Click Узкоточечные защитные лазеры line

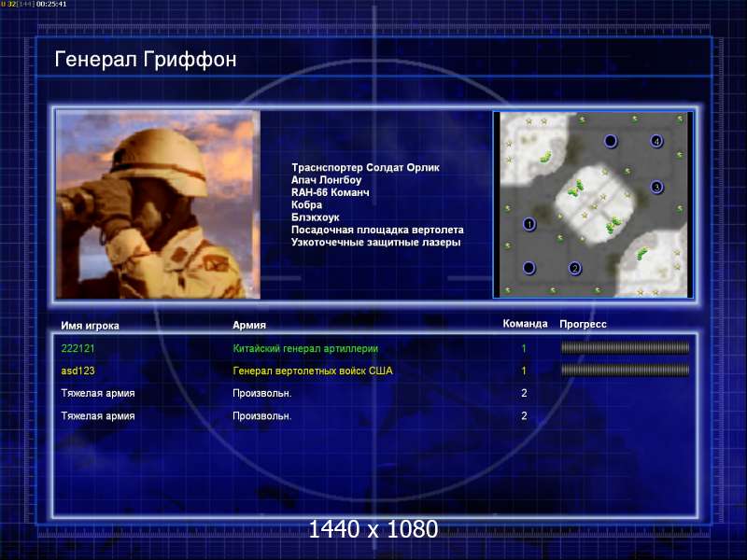coord(376,242)
